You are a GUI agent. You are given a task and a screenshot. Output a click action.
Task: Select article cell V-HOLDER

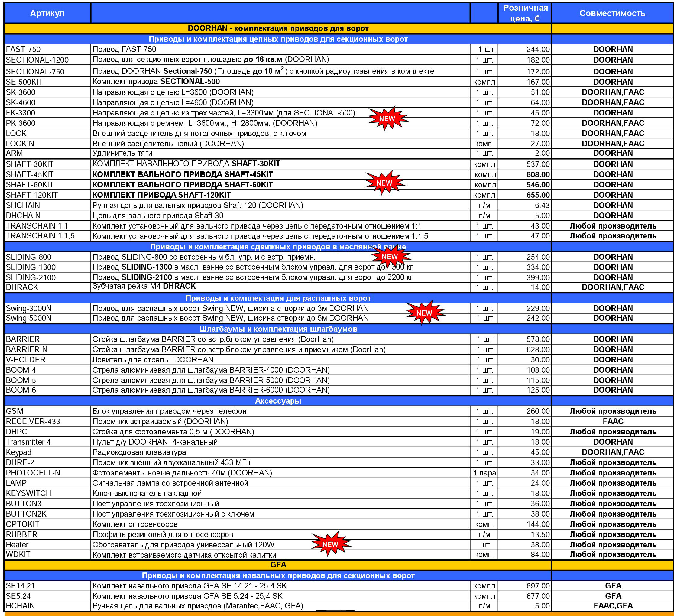tap(47, 360)
